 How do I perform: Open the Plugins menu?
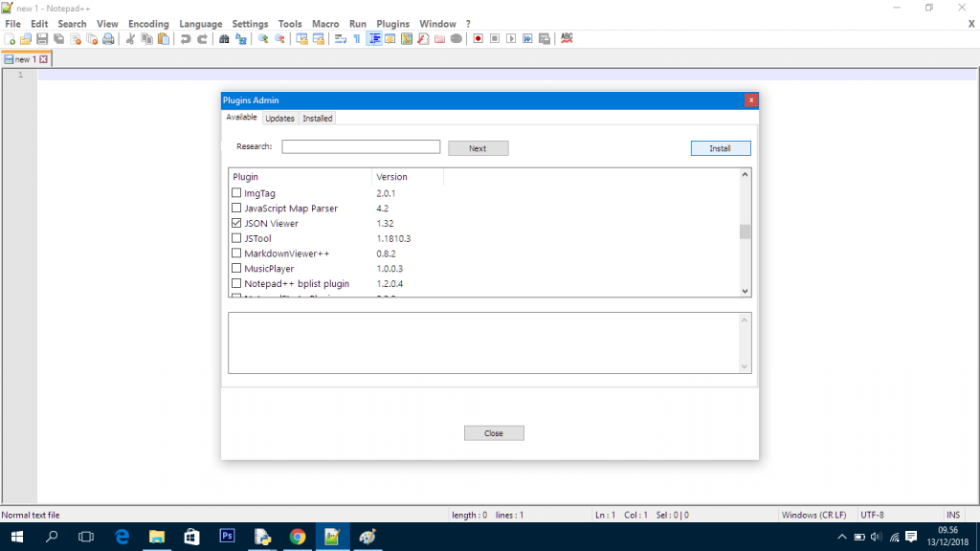tap(392, 24)
